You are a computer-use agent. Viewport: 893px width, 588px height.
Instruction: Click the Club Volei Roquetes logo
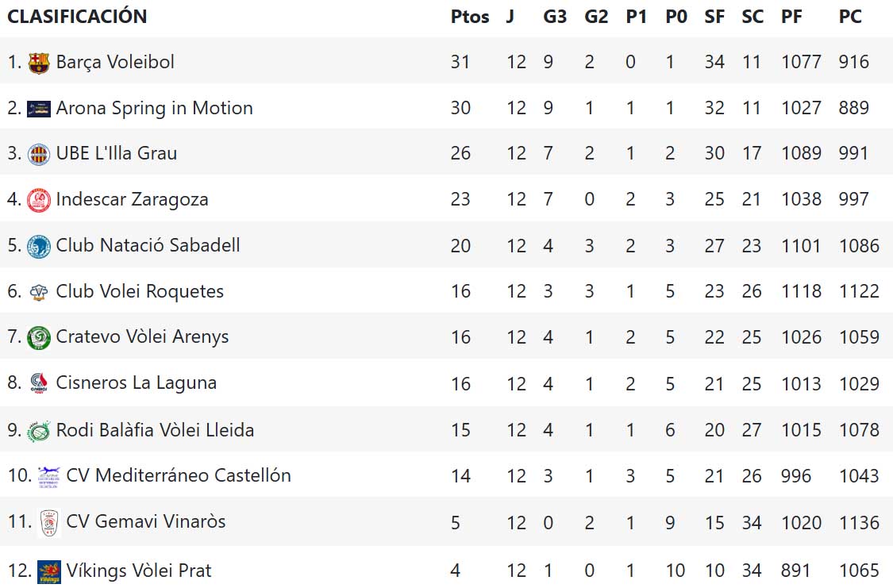click(x=38, y=292)
